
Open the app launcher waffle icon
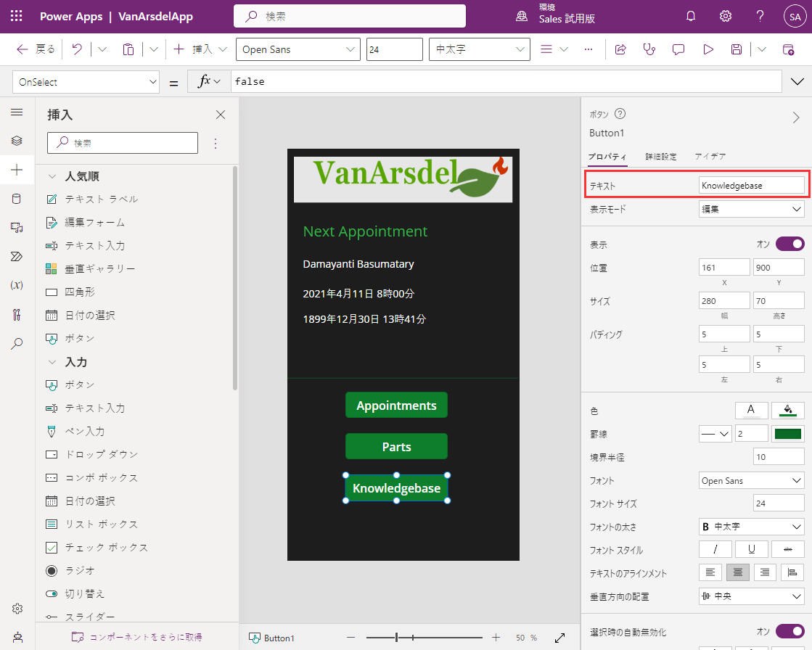(17, 16)
